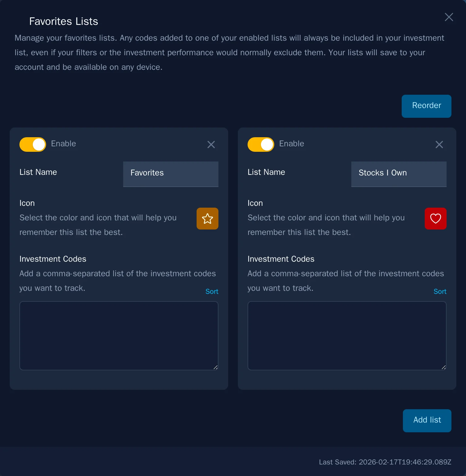466x476 pixels.
Task: Click the Stocks I Own codes text area
Action: click(x=347, y=335)
